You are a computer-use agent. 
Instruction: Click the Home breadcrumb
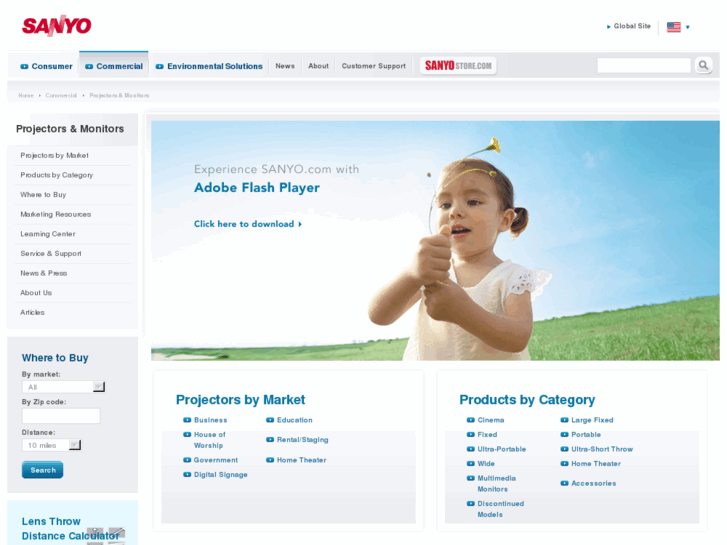[x=26, y=95]
